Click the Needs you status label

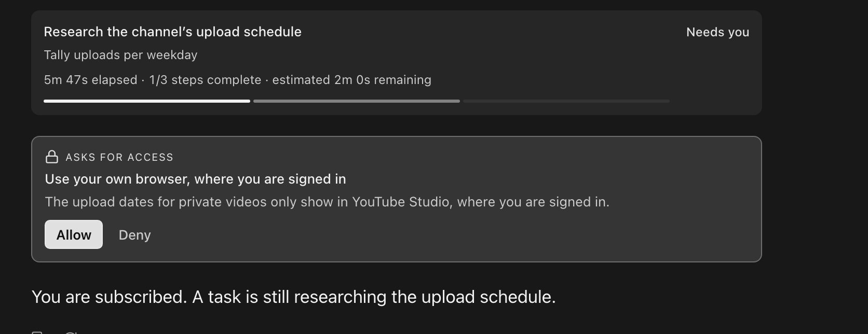click(717, 32)
